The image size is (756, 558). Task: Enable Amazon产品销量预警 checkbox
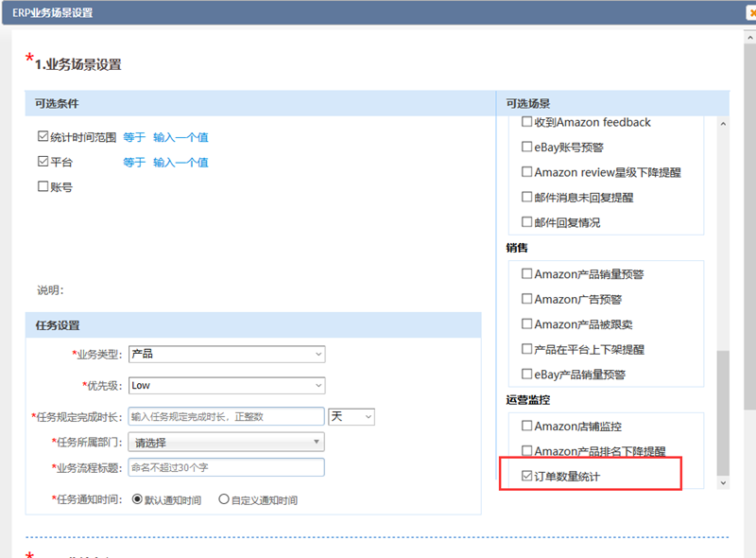[527, 274]
